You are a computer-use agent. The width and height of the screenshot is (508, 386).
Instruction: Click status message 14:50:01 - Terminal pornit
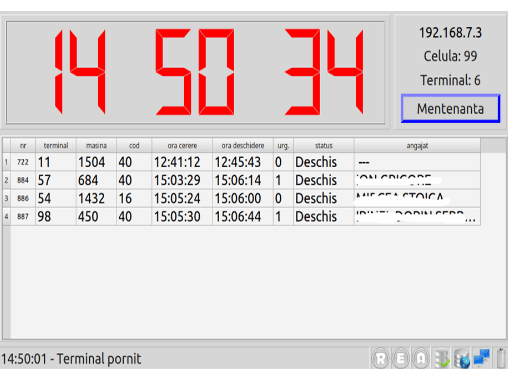[x=71, y=359]
